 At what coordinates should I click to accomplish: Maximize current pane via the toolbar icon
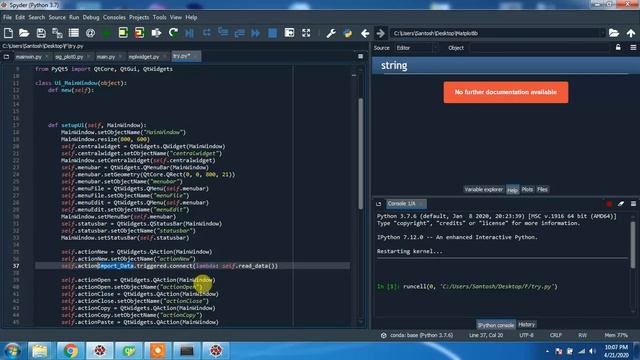click(289, 33)
